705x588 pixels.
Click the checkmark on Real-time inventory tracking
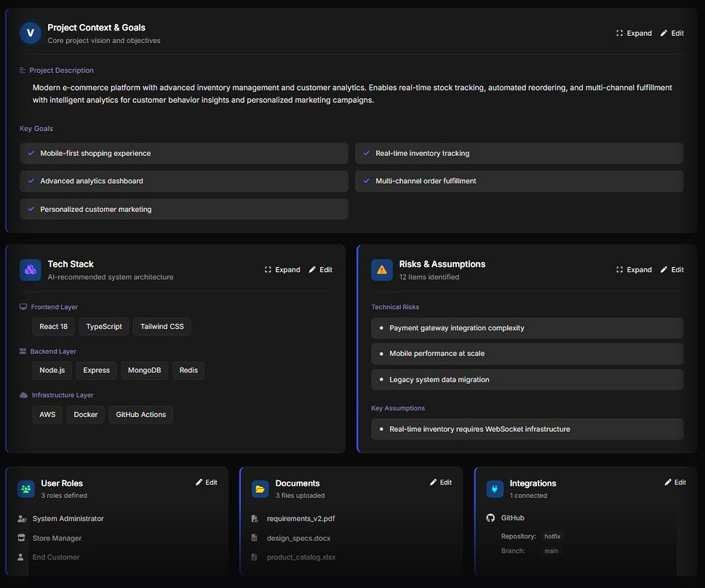[x=367, y=154]
